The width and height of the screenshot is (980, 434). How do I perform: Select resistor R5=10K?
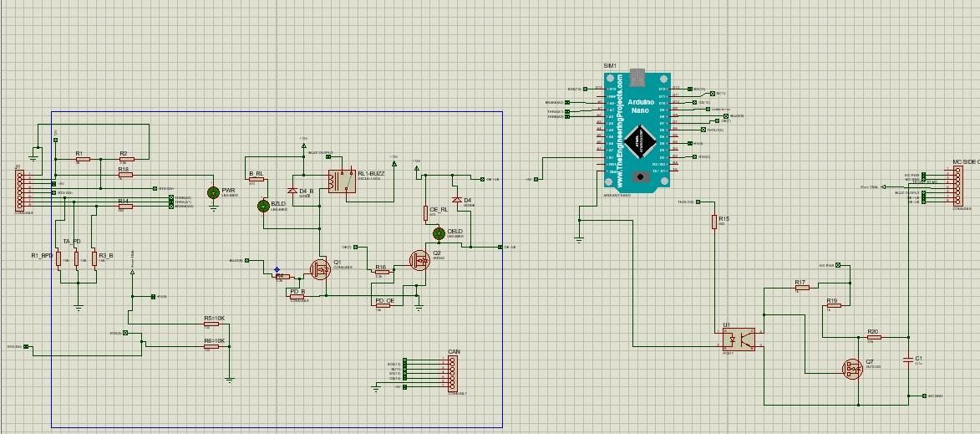[211, 324]
